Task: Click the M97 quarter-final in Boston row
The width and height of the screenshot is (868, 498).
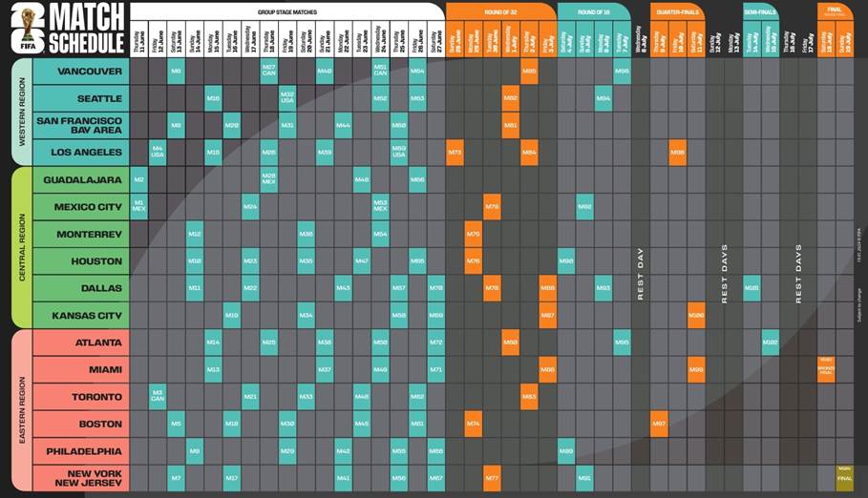Action: 659,424
